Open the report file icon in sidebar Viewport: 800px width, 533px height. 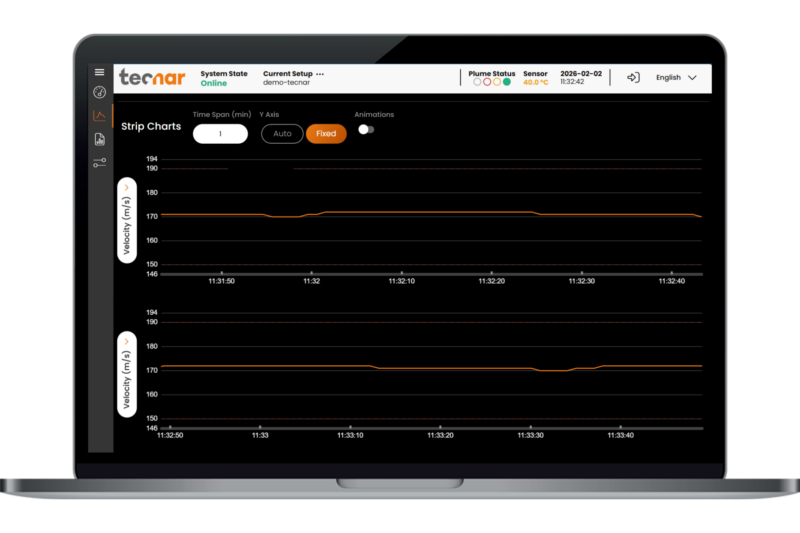click(99, 139)
